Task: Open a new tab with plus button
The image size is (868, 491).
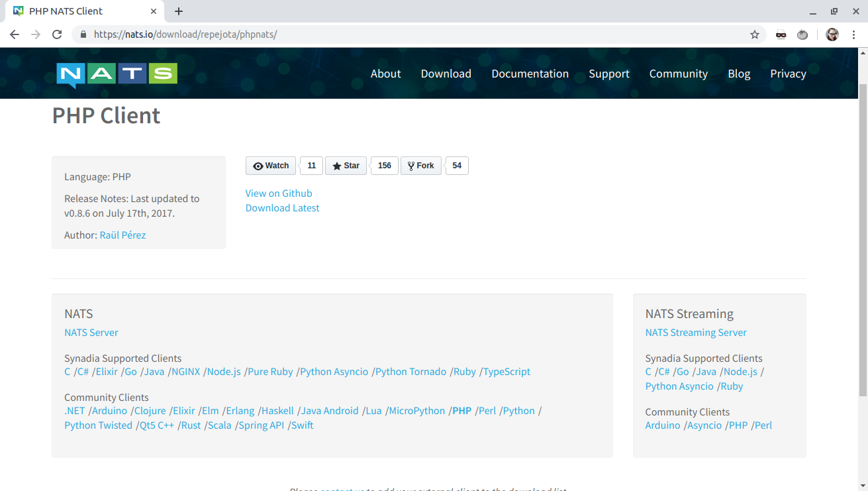Action: click(x=179, y=11)
